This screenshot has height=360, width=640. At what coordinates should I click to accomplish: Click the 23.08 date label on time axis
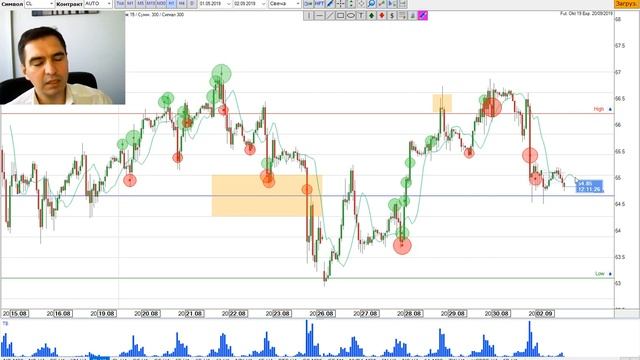(x=282, y=313)
